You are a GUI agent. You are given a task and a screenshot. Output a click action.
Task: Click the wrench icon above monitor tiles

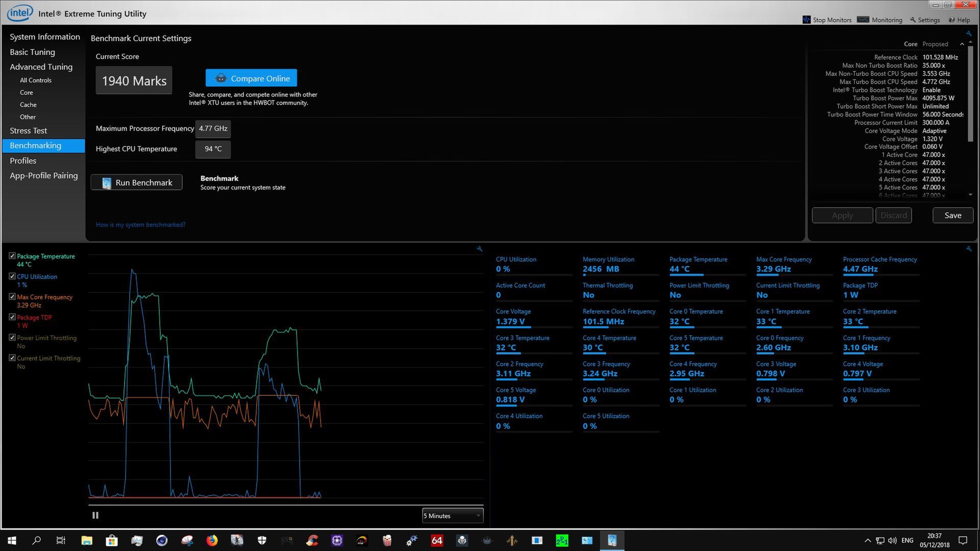point(969,249)
